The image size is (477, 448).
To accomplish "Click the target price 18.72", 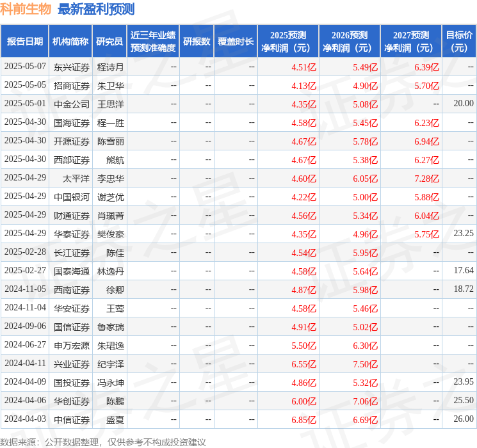I will click(x=464, y=289).
